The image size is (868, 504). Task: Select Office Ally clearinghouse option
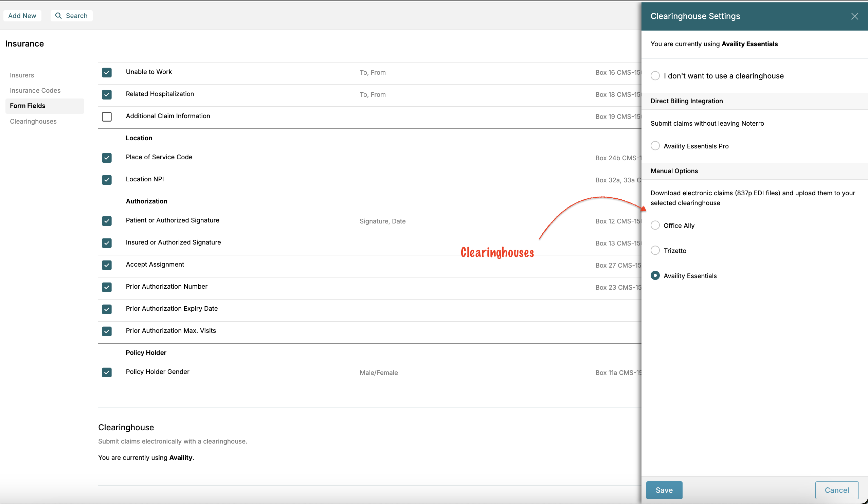coord(655,225)
